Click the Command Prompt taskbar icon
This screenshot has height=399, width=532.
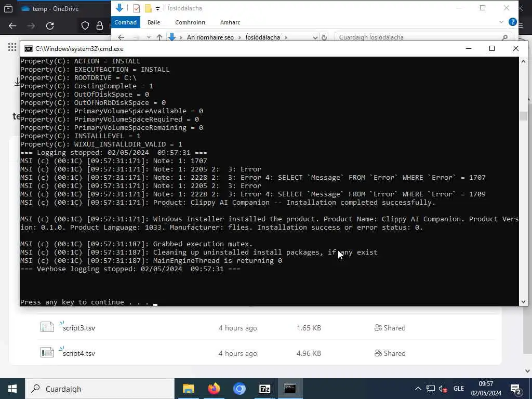tap(290, 389)
